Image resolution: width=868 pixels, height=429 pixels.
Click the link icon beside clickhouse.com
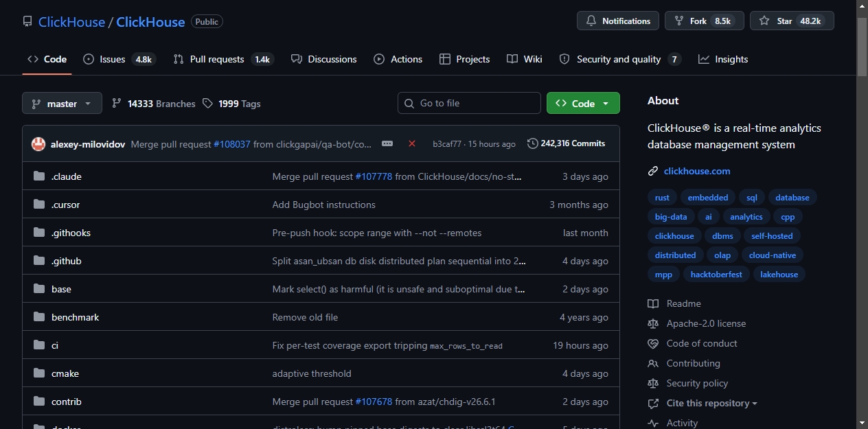pyautogui.click(x=653, y=171)
